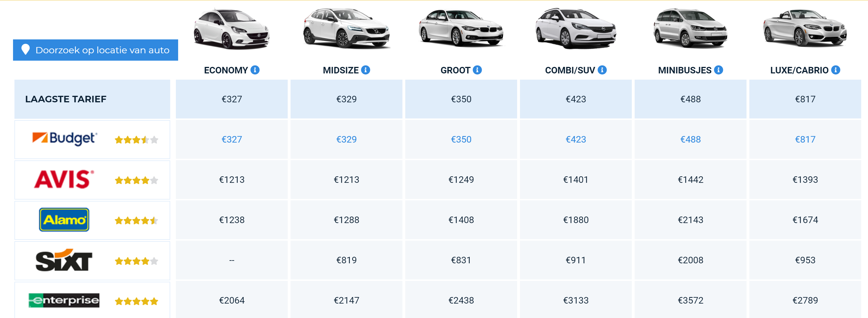Screen dimensions: 868x318
Task: Click Sixt's €819 midsize price cell
Action: [346, 260]
